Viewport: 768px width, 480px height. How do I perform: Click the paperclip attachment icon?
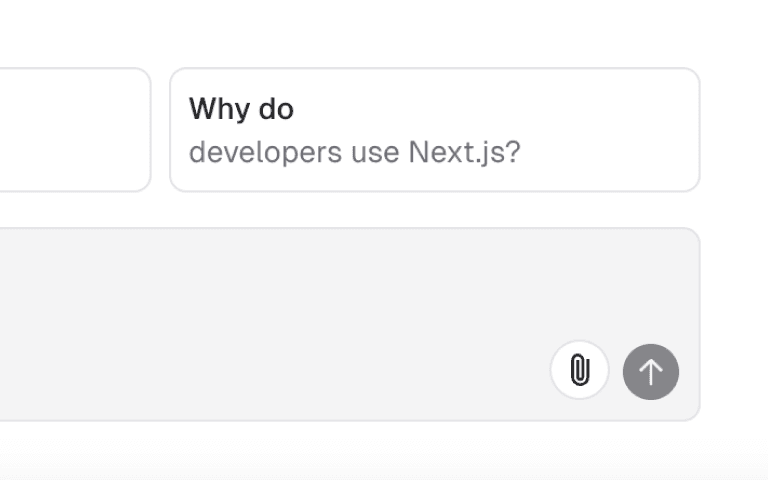coord(579,371)
